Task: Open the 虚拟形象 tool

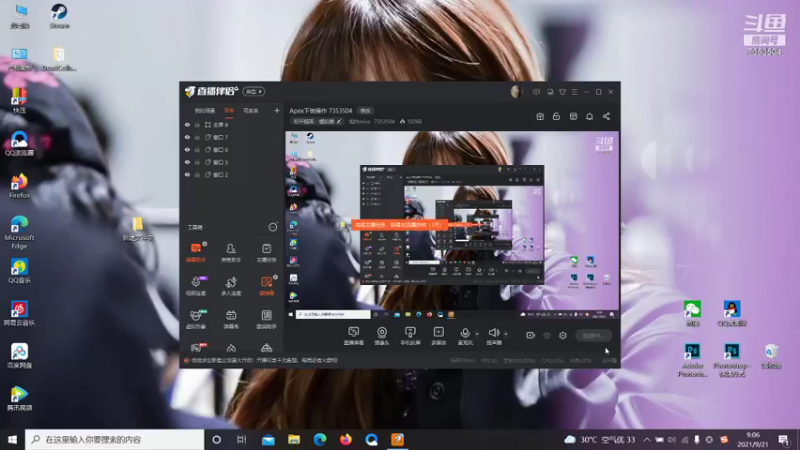Action: pos(195,319)
